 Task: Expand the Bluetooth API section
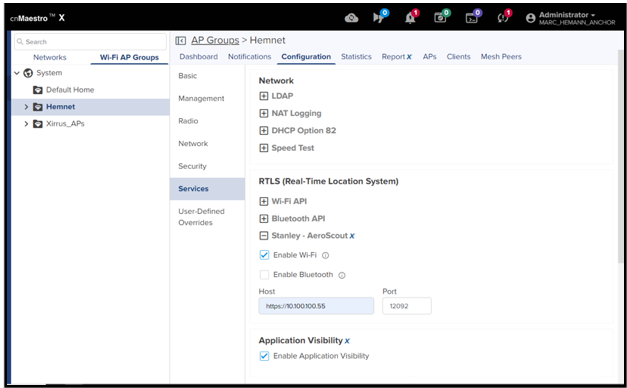[x=264, y=218]
